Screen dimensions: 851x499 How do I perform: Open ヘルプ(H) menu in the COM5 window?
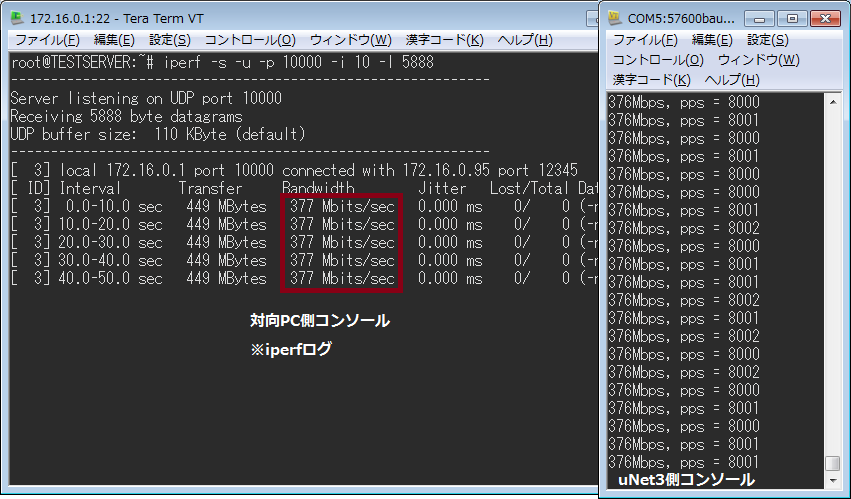pos(732,79)
